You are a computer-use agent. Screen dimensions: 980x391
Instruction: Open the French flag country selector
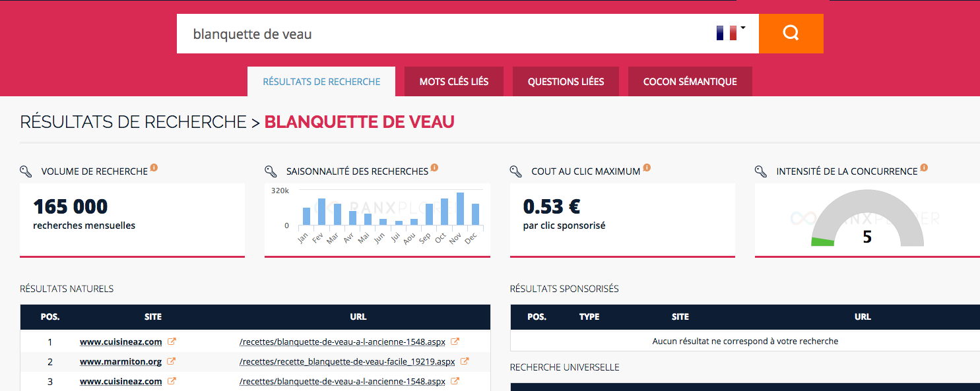(x=731, y=33)
